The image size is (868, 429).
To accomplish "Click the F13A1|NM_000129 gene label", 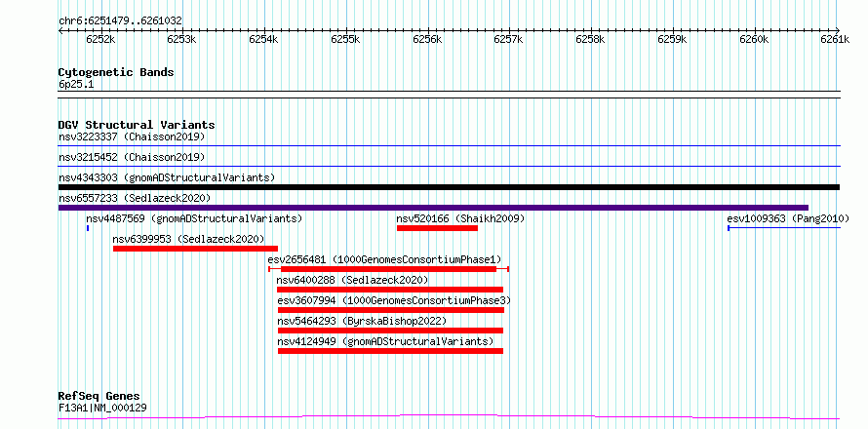I will click(102, 409).
